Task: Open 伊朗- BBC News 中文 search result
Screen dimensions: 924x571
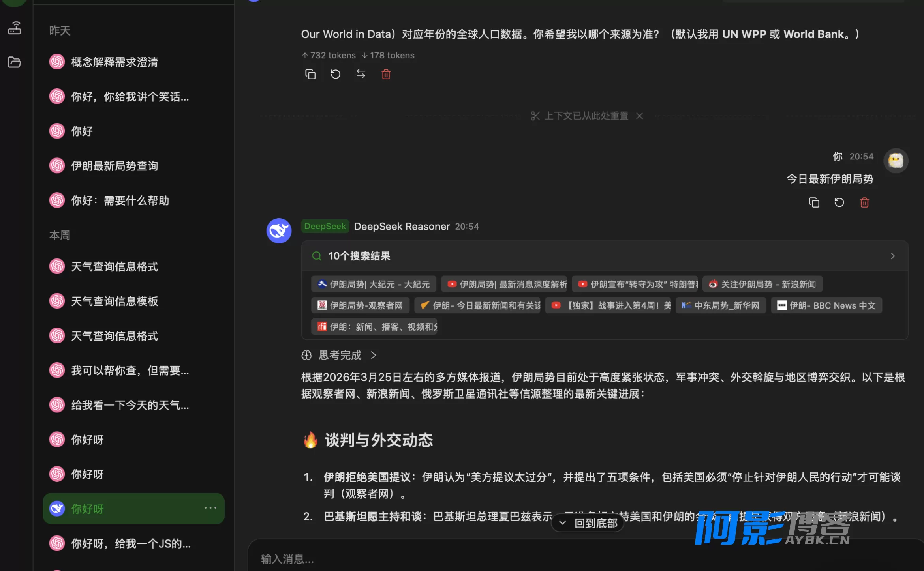Action: click(x=826, y=305)
